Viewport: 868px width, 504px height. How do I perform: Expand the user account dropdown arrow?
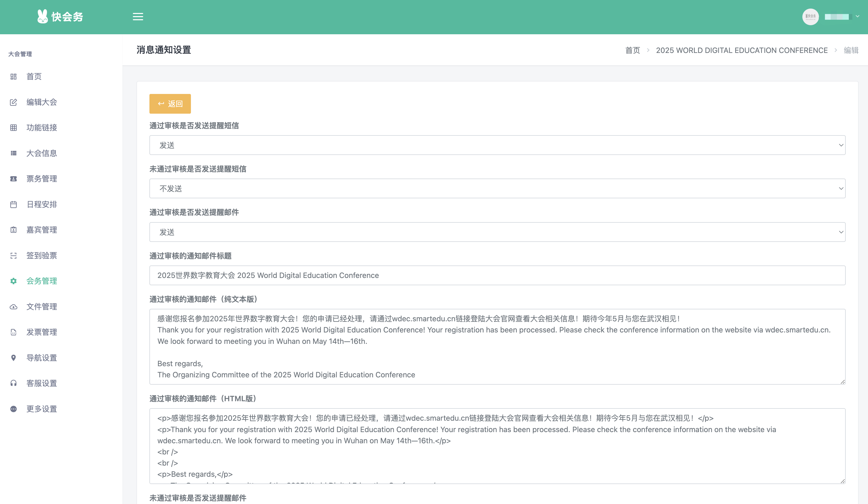857,16
